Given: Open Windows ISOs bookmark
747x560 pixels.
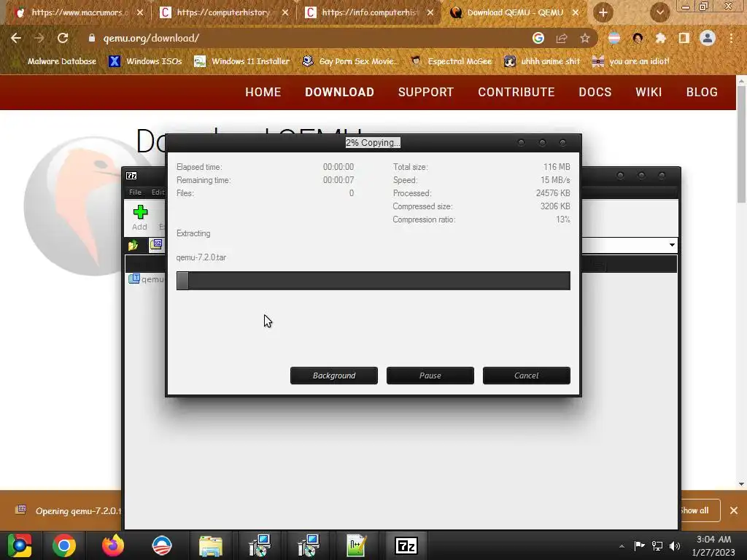Looking at the screenshot, I should (x=145, y=61).
